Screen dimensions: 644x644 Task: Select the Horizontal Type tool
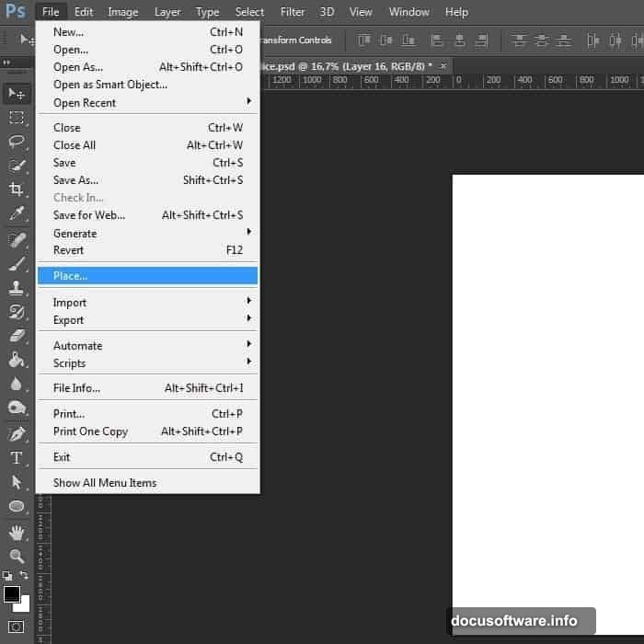point(17,457)
